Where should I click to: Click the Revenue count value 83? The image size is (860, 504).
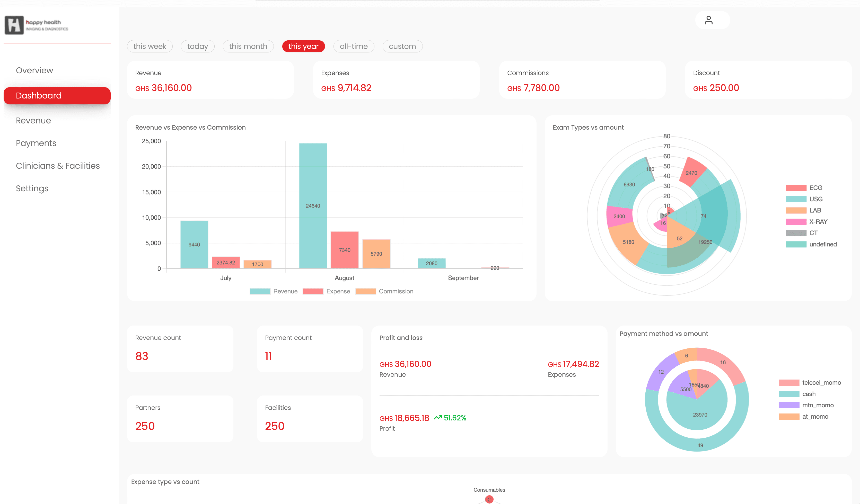(142, 356)
